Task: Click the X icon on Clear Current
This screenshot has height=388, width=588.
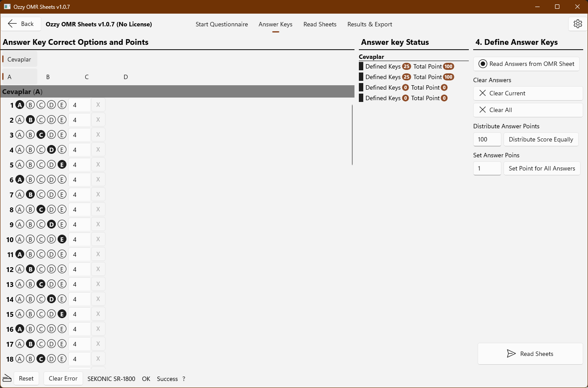Action: pyautogui.click(x=482, y=93)
